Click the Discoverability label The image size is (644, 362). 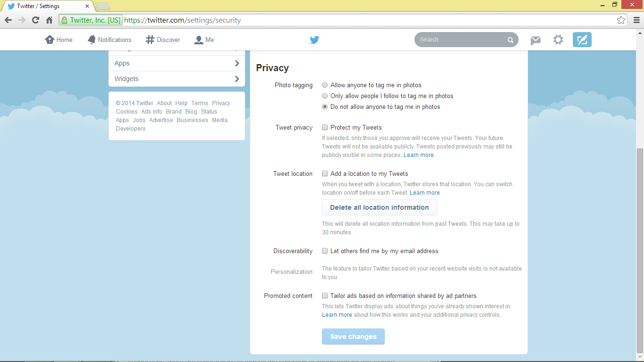point(293,251)
